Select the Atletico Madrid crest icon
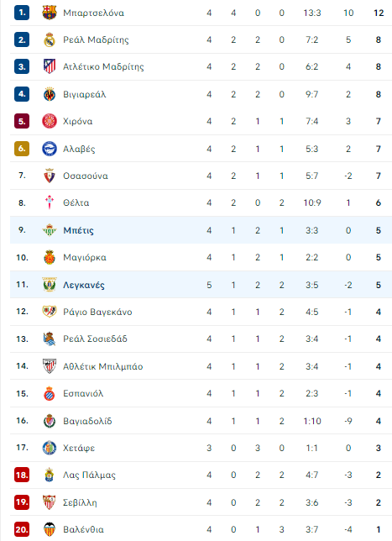This screenshot has width=392, height=541. click(50, 66)
